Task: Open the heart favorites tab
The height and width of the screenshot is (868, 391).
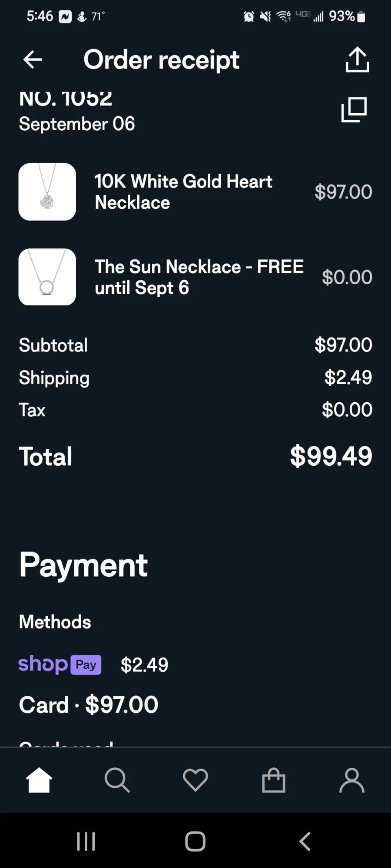Action: click(x=195, y=780)
